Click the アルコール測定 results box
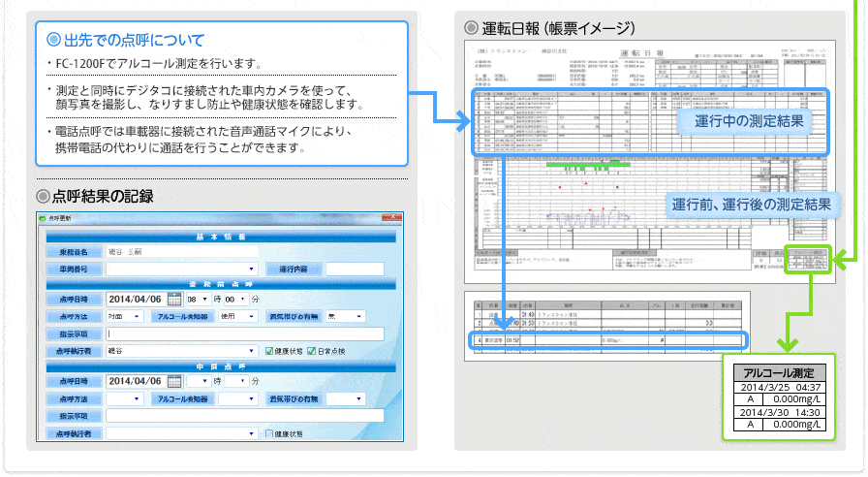This screenshot has height=477, width=868. click(x=777, y=399)
